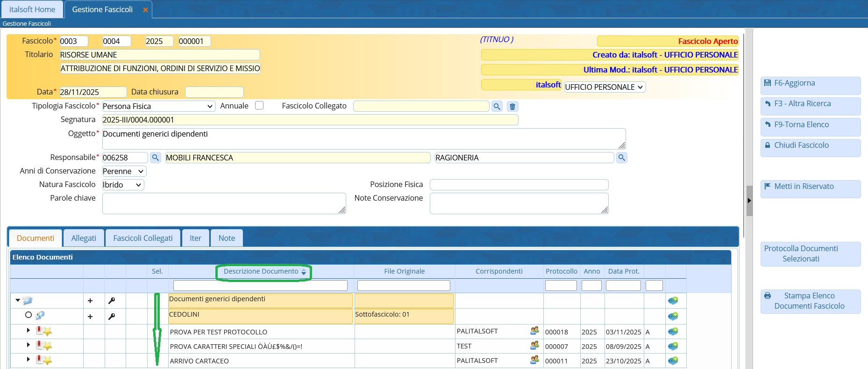The width and height of the screenshot is (868, 369).
Task: Click the search icon next to RAGIONERIA
Action: point(621,158)
